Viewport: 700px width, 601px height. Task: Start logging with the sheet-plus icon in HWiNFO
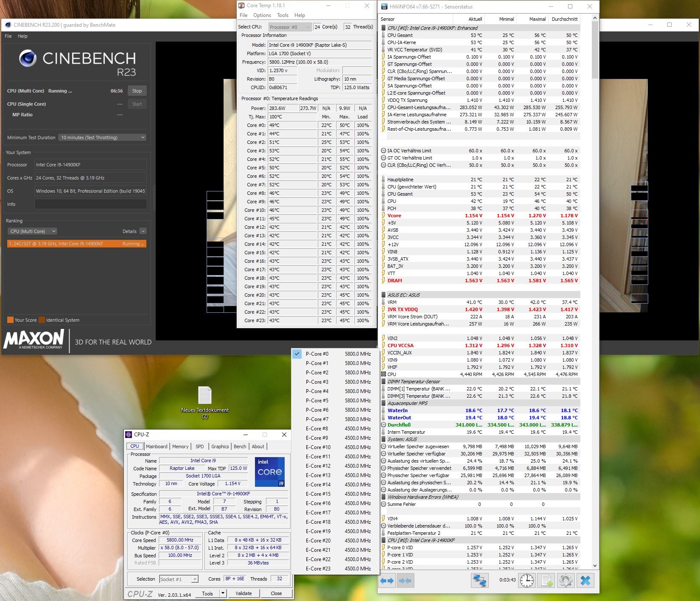pyautogui.click(x=547, y=581)
